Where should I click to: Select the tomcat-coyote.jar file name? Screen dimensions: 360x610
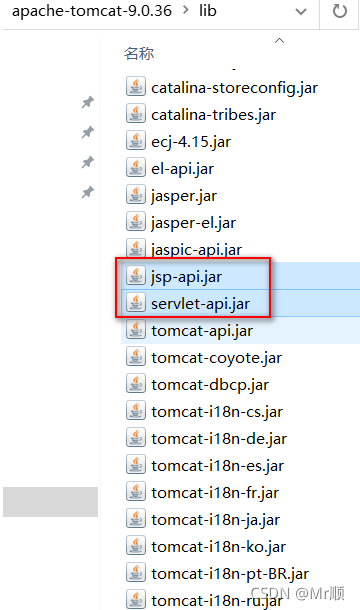(216, 358)
